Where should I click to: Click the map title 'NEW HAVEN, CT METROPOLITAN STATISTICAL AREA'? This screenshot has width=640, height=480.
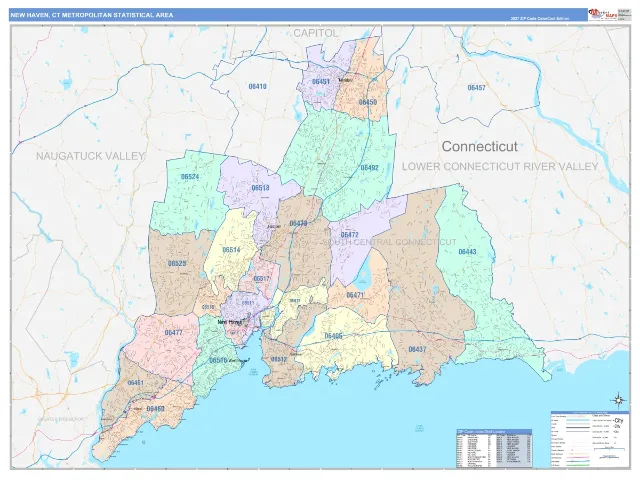point(92,15)
